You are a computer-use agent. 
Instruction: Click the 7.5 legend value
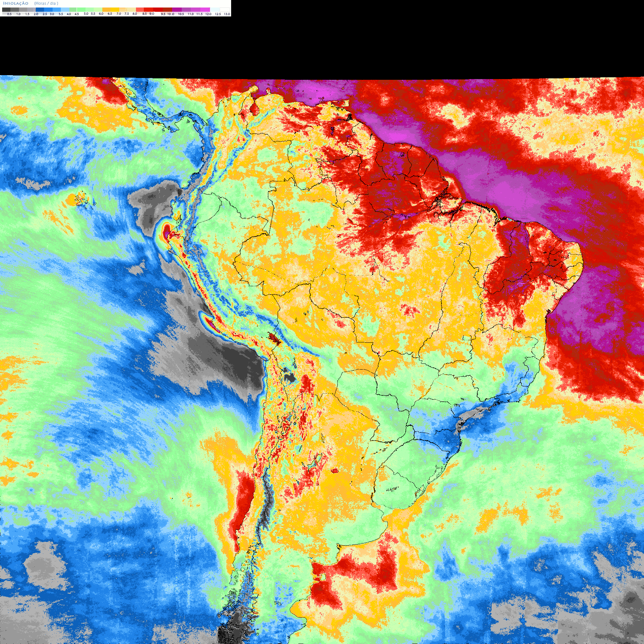[x=127, y=14]
